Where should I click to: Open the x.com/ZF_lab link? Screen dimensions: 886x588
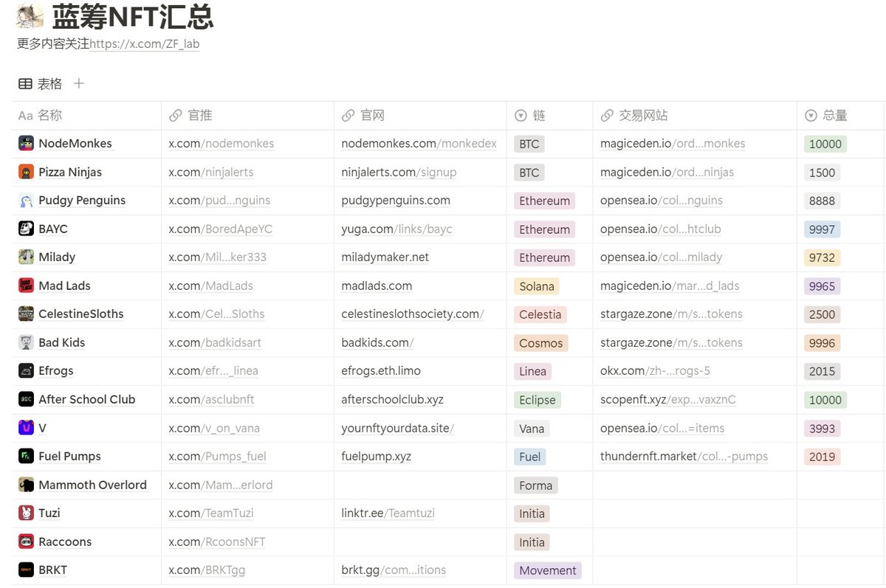coord(145,44)
